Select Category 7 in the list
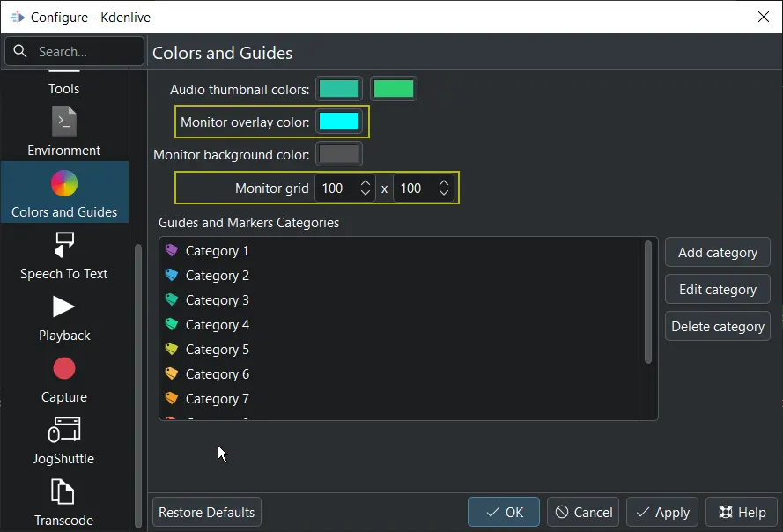The image size is (783, 532). (x=400, y=399)
